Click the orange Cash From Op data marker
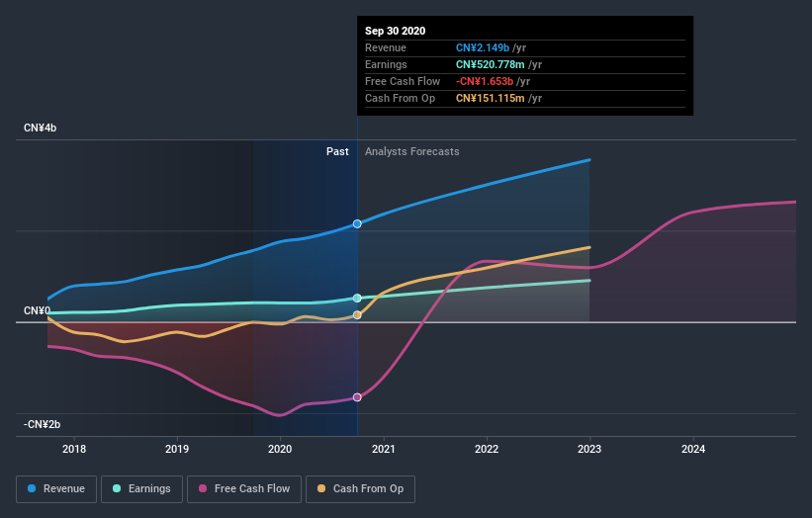812x518 pixels. (x=357, y=315)
